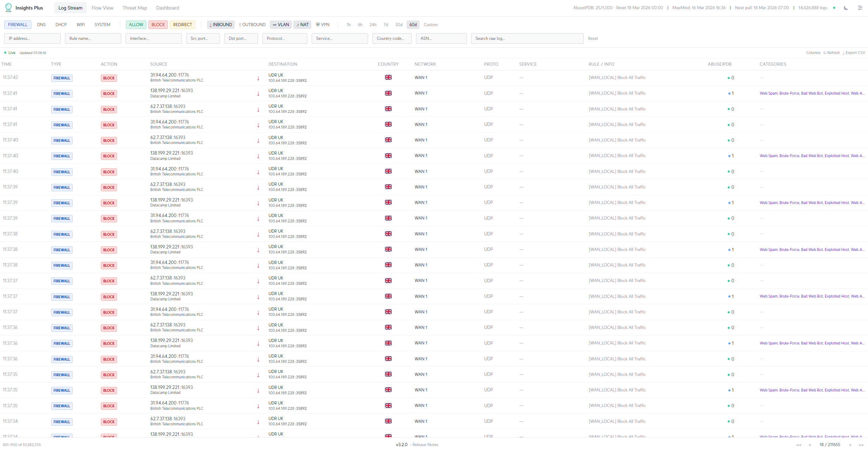Click Export CSV download button
The width and height of the screenshot is (868, 450).
click(854, 53)
